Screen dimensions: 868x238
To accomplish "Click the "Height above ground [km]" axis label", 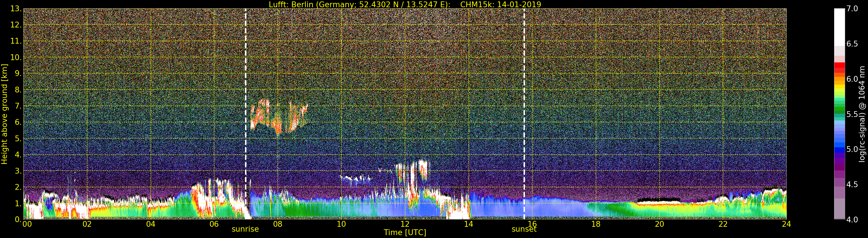I will (x=4, y=114).
